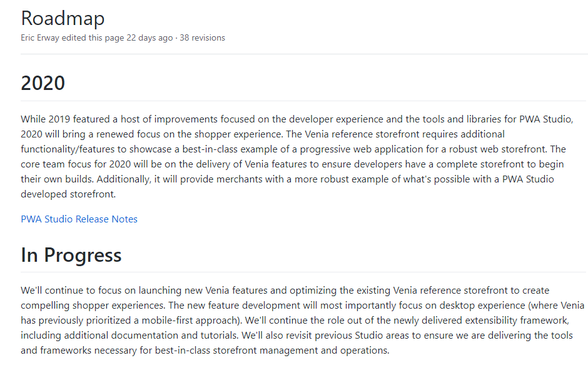Click the phrase 'compelling shopper experiences'
Image resolution: width=588 pixels, height=368 pixels.
(x=92, y=306)
